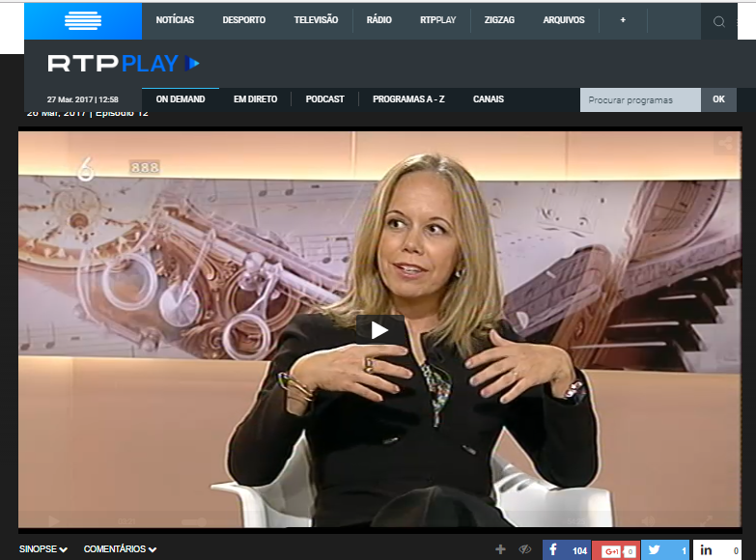Click the OK search button
Screen dimensions: 756x560
click(718, 99)
